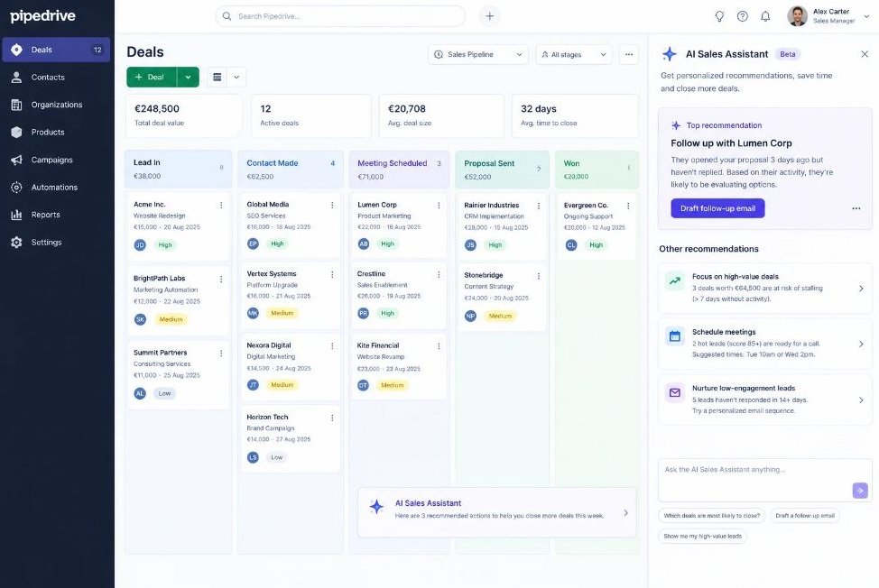The height and width of the screenshot is (588, 879).
Task: Click the 32 days Avg. time to close stat
Action: (575, 115)
